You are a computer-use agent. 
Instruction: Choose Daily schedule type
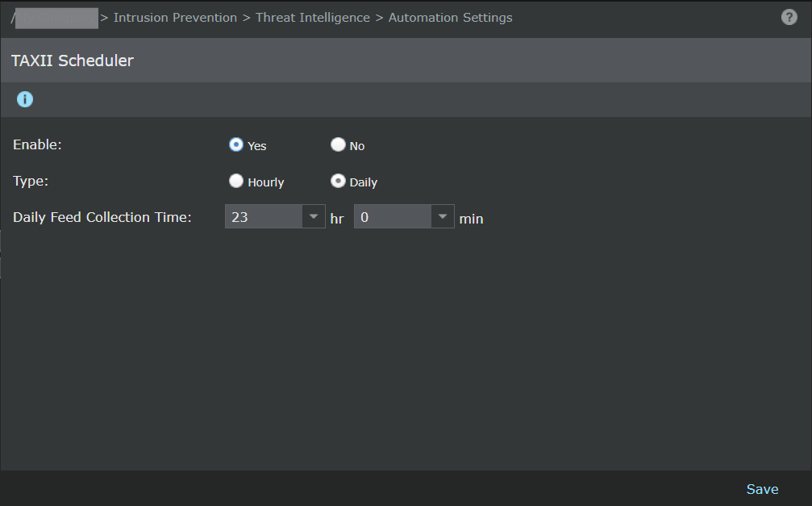point(338,181)
